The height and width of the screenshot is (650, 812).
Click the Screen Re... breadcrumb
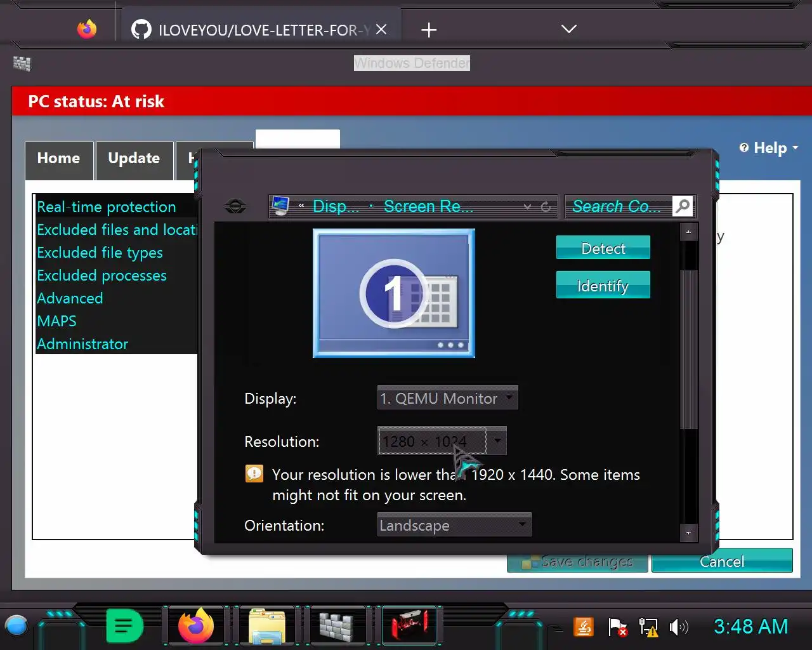pos(429,207)
